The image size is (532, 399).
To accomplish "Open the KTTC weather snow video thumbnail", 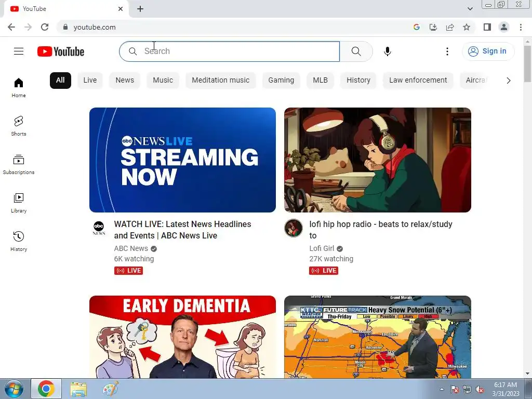I will coord(378,337).
